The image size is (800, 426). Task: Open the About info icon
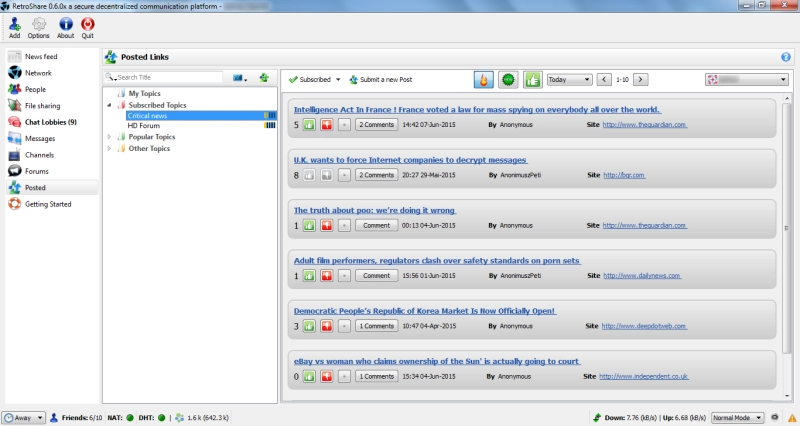[x=66, y=24]
